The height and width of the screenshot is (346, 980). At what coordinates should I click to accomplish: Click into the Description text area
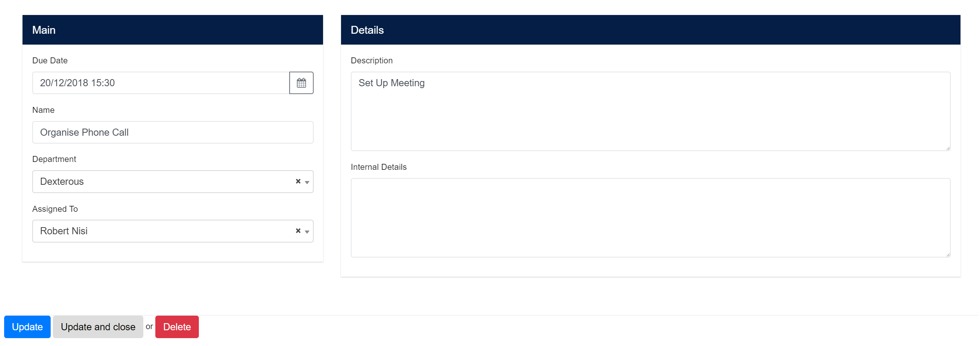[651, 111]
